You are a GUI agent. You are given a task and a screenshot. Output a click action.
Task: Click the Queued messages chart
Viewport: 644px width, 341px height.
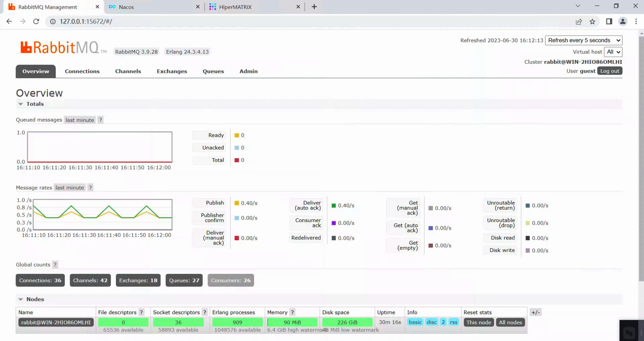(x=100, y=147)
